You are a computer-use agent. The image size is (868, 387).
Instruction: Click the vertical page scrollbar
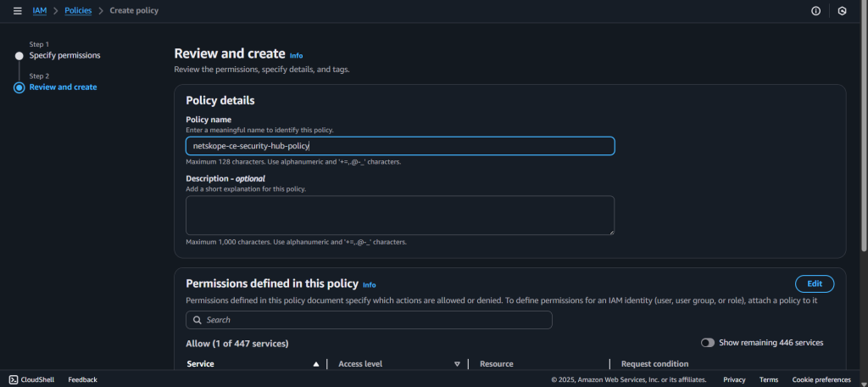tap(865, 127)
